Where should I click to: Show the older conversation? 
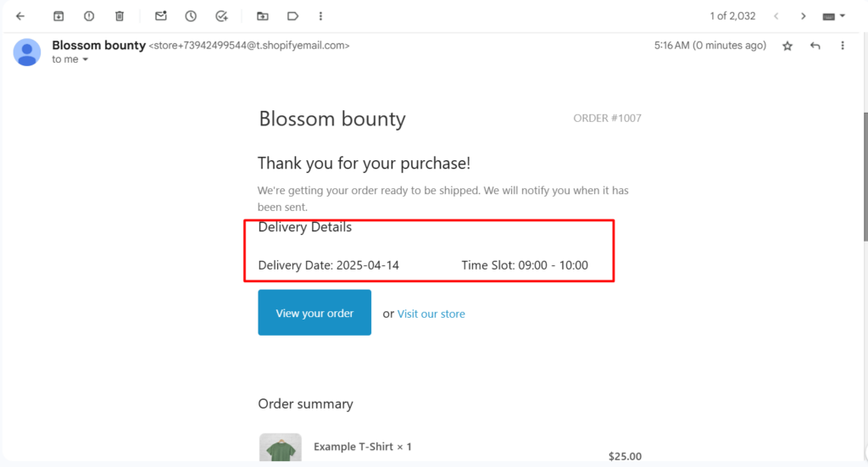coord(803,16)
